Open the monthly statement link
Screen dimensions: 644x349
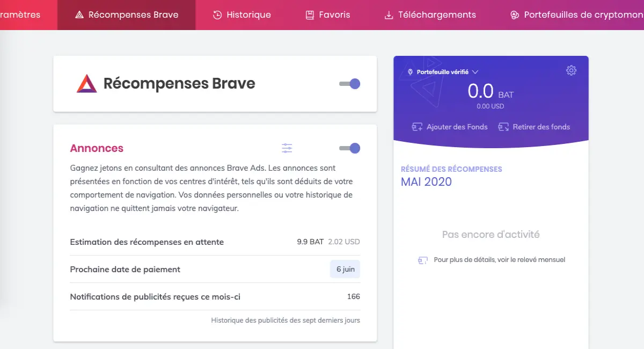[492, 260]
